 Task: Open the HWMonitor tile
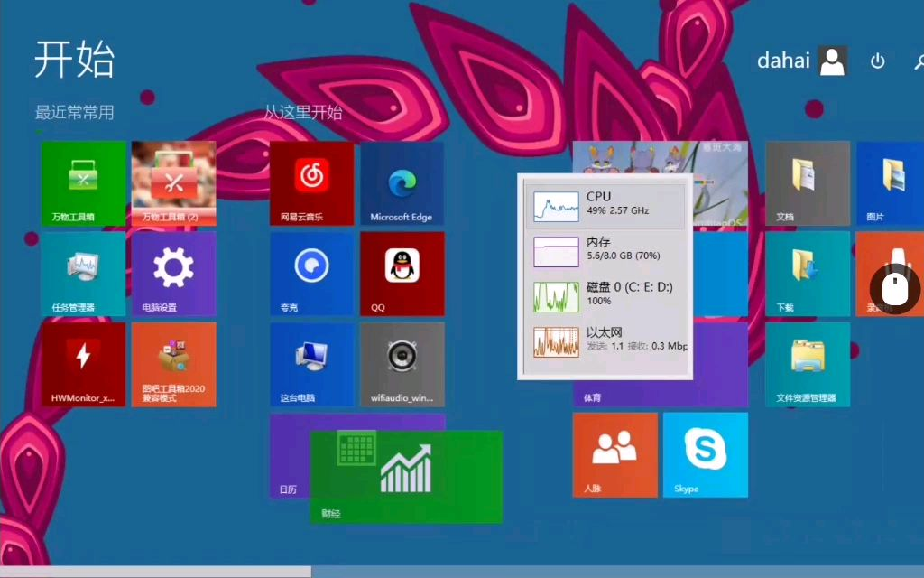pyautogui.click(x=83, y=363)
